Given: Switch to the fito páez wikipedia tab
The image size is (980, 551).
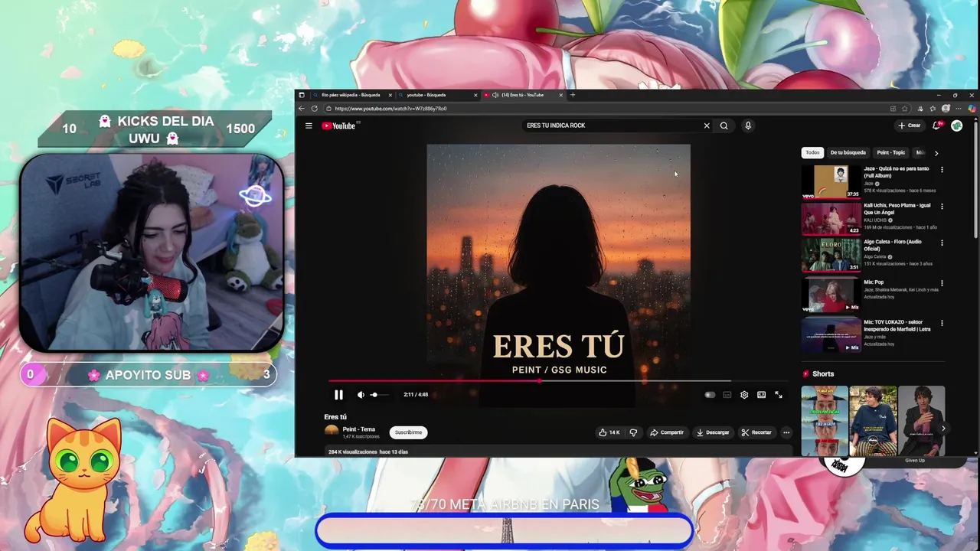Looking at the screenshot, I should [351, 95].
